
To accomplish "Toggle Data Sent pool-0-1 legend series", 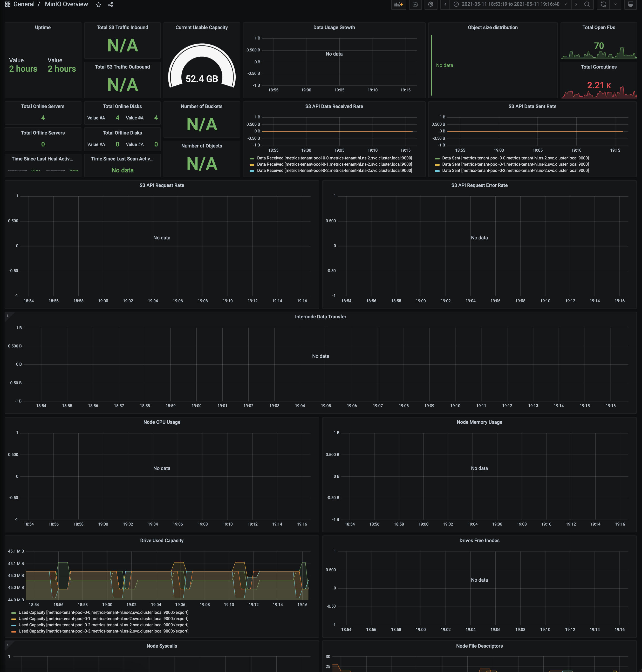I will point(515,164).
